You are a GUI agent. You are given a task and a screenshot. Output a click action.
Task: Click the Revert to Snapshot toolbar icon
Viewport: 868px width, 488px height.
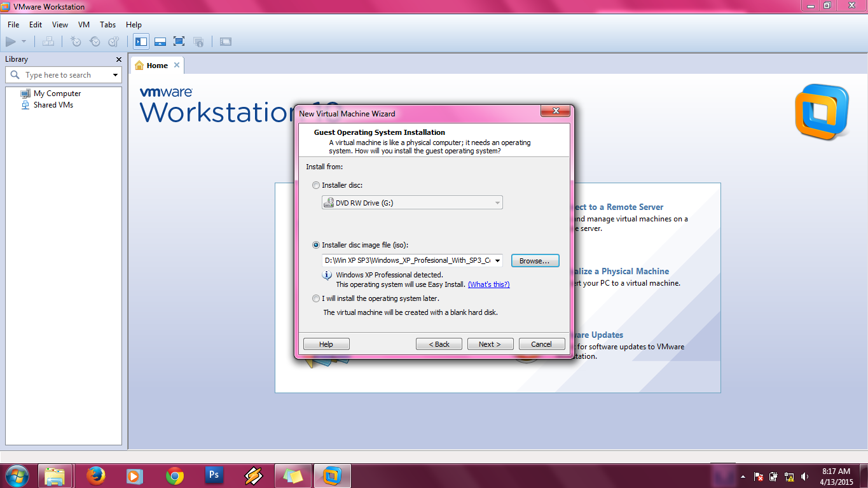[95, 41]
